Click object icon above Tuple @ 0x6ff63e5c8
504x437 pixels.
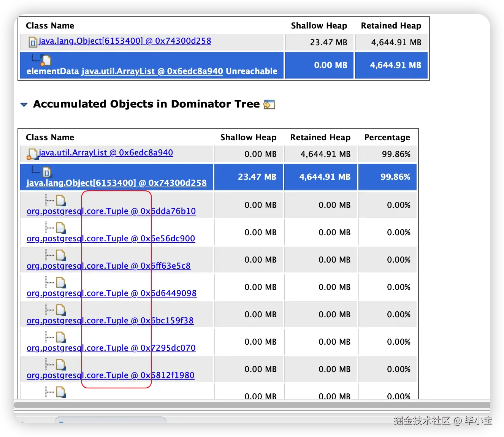tap(61, 255)
